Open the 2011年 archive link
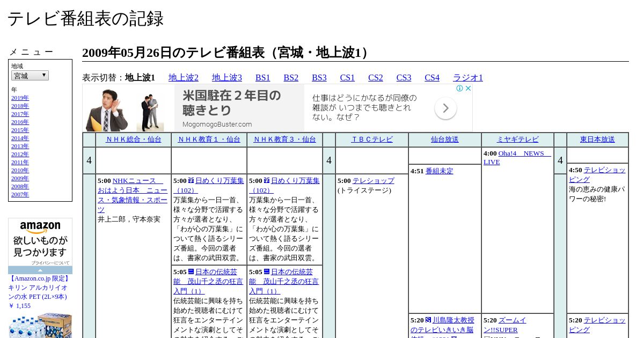The image size is (644, 338). [20, 162]
